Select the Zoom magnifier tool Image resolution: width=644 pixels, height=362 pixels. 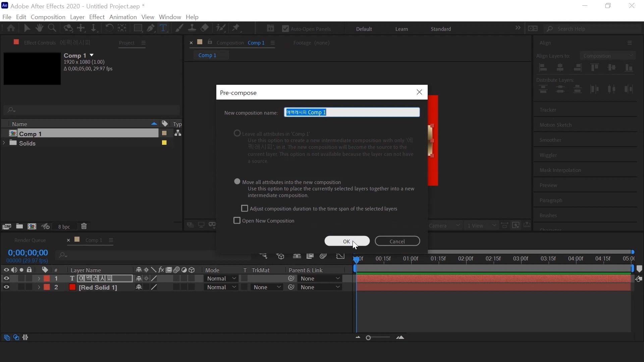tap(52, 28)
